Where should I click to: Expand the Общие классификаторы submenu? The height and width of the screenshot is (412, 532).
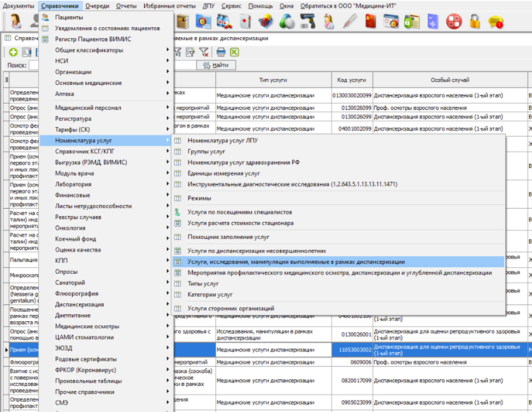(107, 50)
